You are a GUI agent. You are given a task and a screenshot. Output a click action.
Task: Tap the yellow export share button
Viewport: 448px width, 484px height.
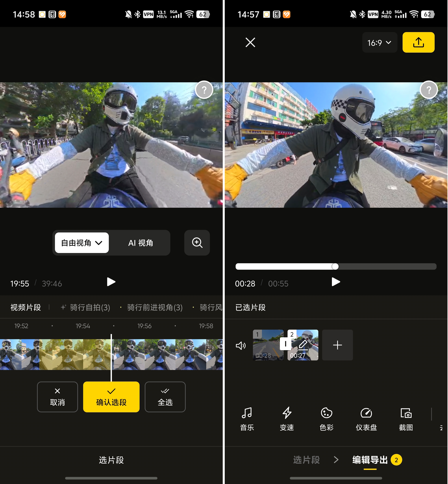click(x=418, y=43)
